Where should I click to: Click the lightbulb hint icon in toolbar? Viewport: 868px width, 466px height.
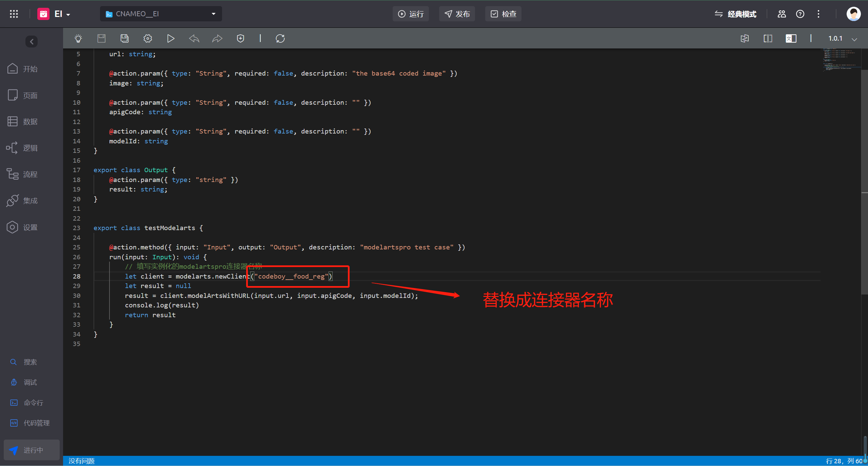[78, 39]
